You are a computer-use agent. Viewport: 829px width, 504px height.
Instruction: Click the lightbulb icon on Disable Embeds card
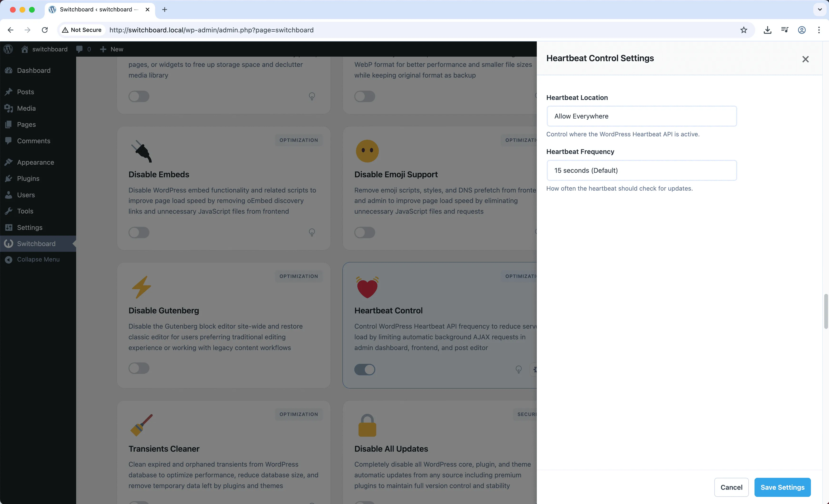(x=312, y=232)
